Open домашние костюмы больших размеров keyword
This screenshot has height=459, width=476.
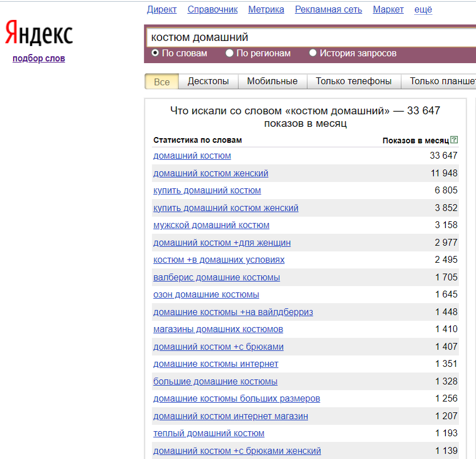(x=237, y=399)
